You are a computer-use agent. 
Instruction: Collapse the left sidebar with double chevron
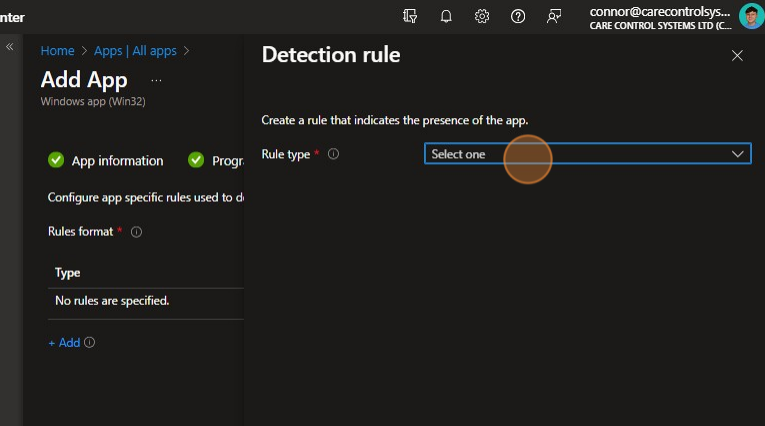coord(10,47)
